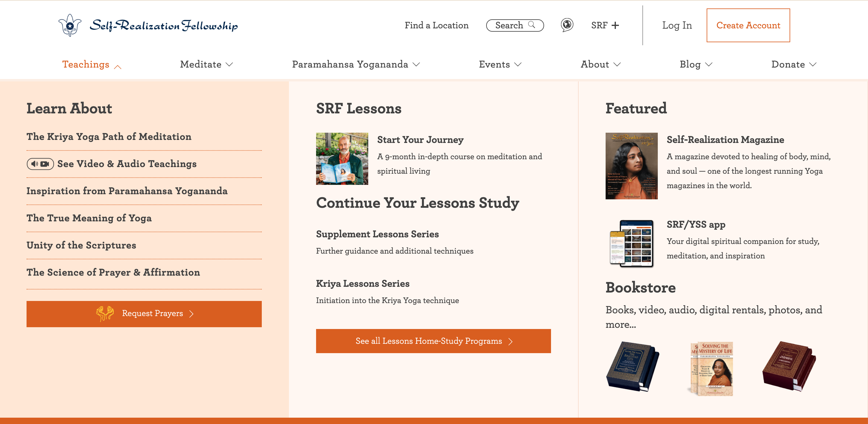Expand the SRF plus icon
Screen dimensions: 868x424
click(615, 25)
